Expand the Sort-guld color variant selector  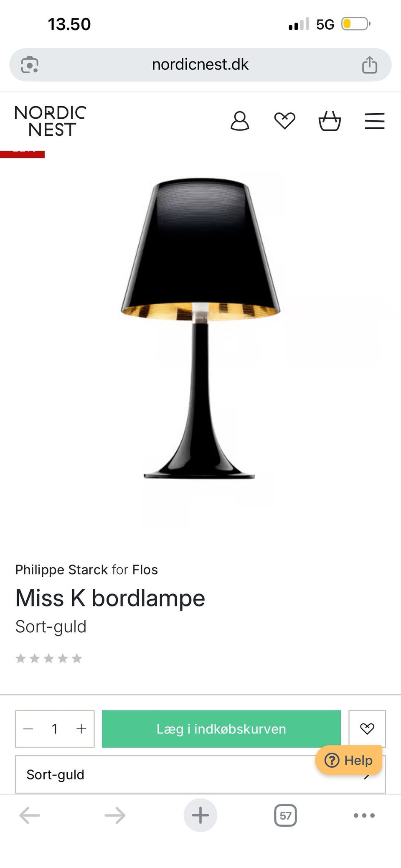(200, 774)
